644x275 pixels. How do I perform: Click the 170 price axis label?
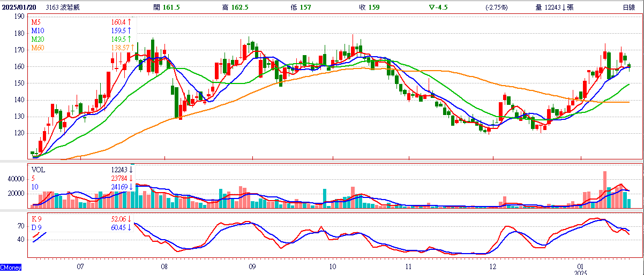pos(19,50)
